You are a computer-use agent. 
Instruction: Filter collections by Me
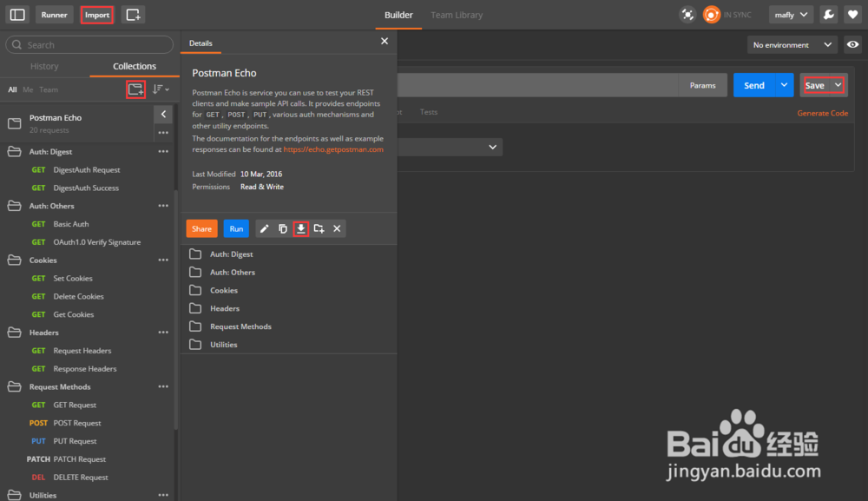(28, 89)
